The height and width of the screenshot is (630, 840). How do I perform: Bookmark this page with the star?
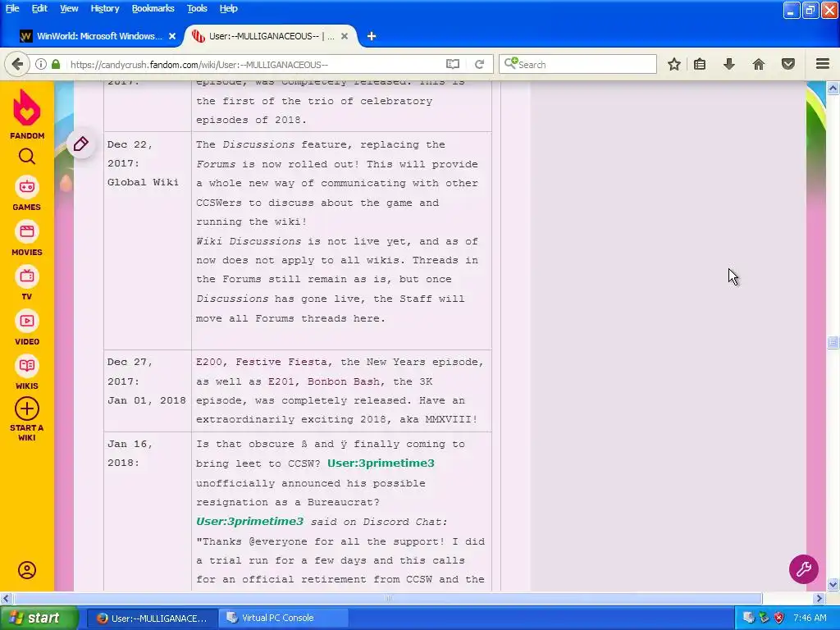pos(674,64)
